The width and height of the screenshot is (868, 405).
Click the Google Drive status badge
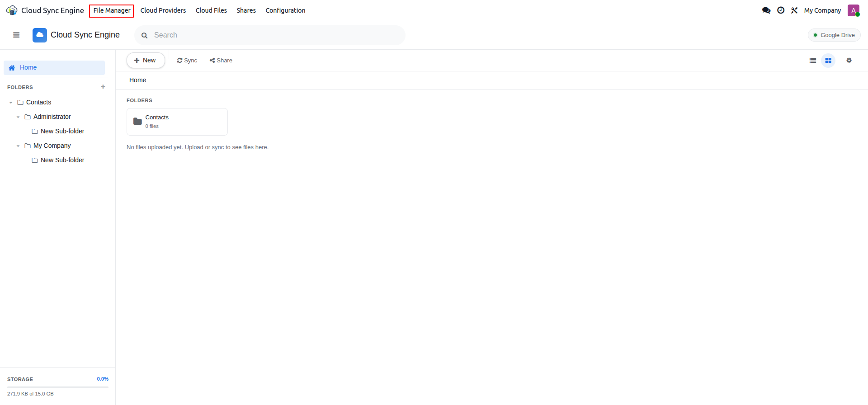[834, 35]
